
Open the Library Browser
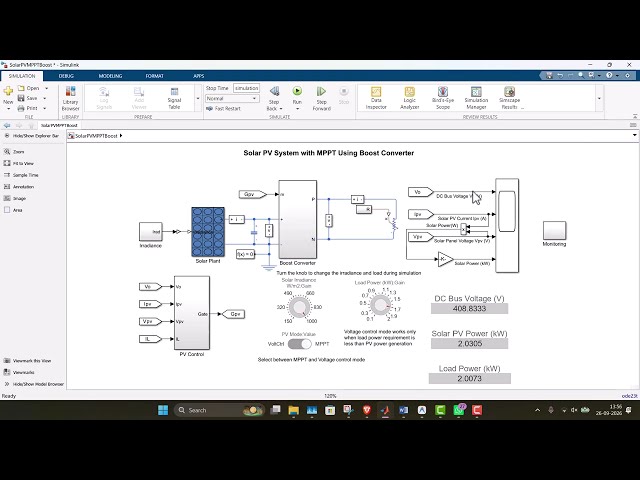tap(70, 98)
